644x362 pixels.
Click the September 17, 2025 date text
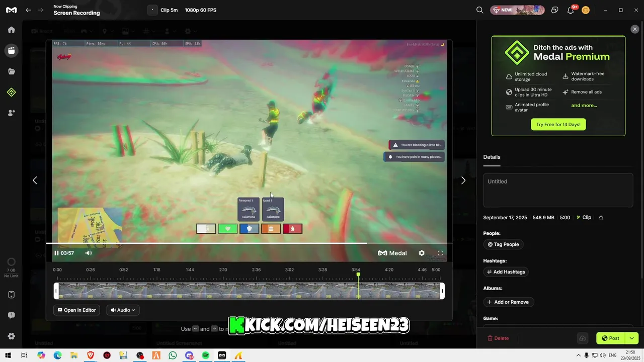coord(505,218)
